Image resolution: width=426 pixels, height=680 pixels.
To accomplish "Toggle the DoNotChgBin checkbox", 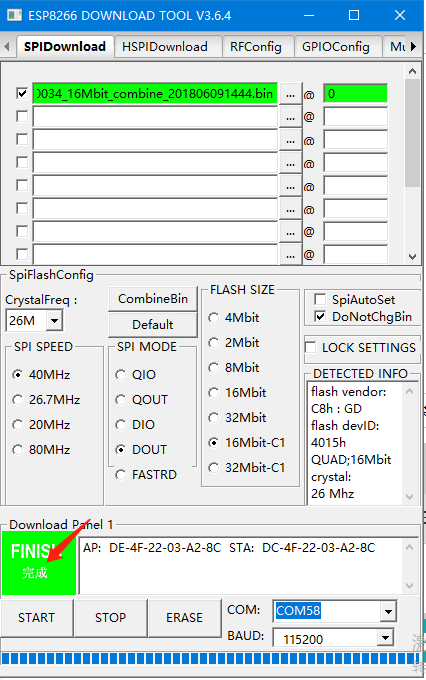I will pyautogui.click(x=320, y=317).
